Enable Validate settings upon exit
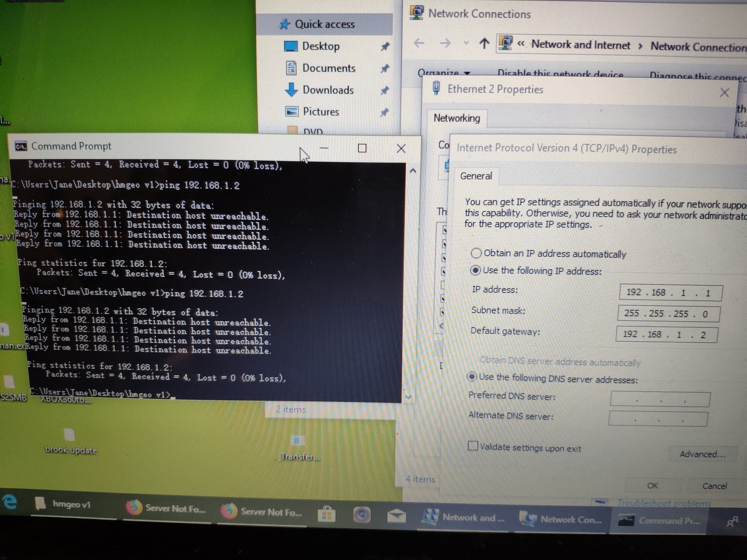747x560 pixels. point(472,446)
